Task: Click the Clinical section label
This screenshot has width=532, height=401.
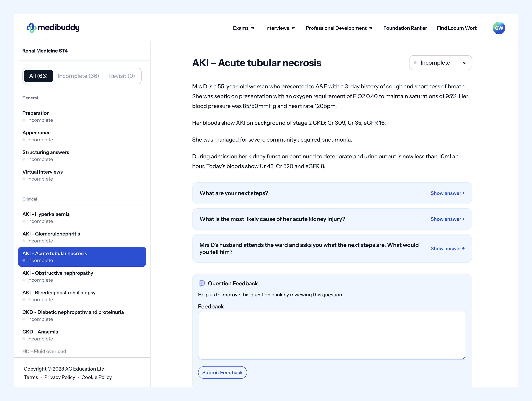Action: [30, 199]
